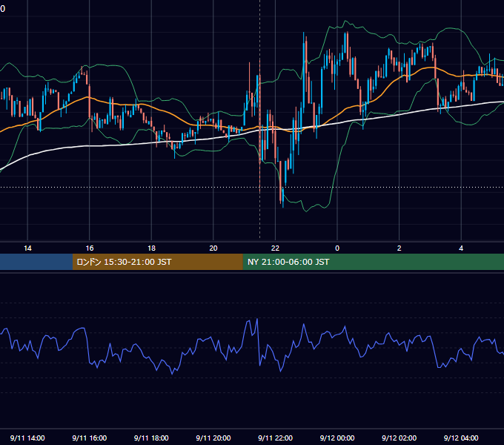The image size is (504, 445).
Task: Click the London 15:30-21:00 JST session bar
Action: [x=157, y=262]
